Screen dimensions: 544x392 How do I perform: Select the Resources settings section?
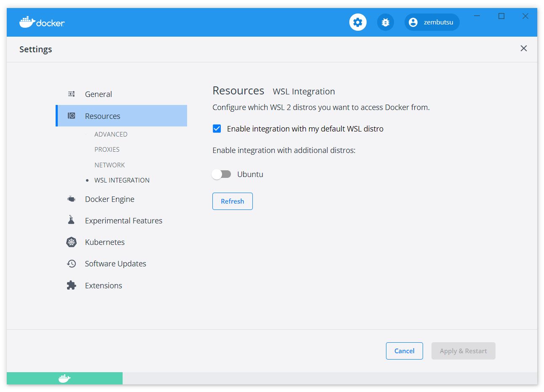[x=121, y=116]
